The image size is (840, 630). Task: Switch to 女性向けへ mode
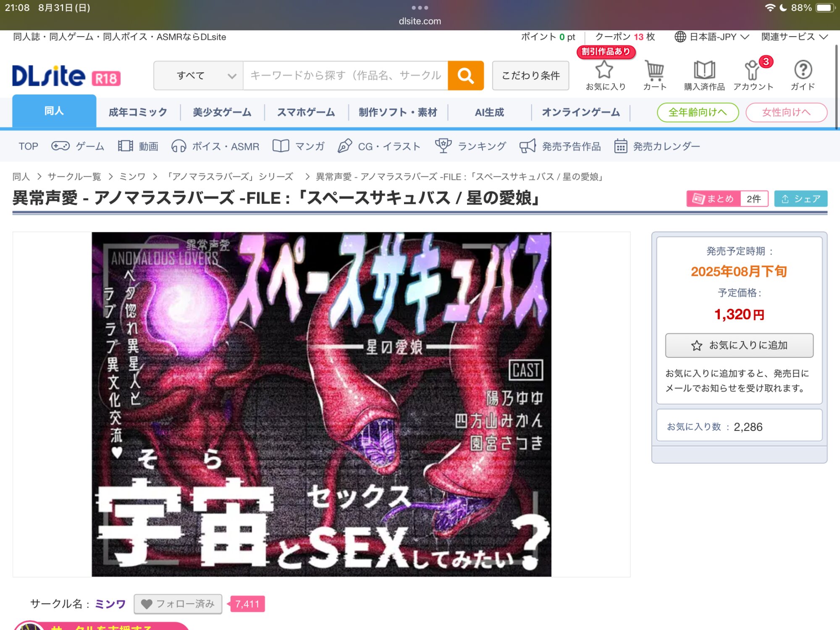(x=786, y=112)
